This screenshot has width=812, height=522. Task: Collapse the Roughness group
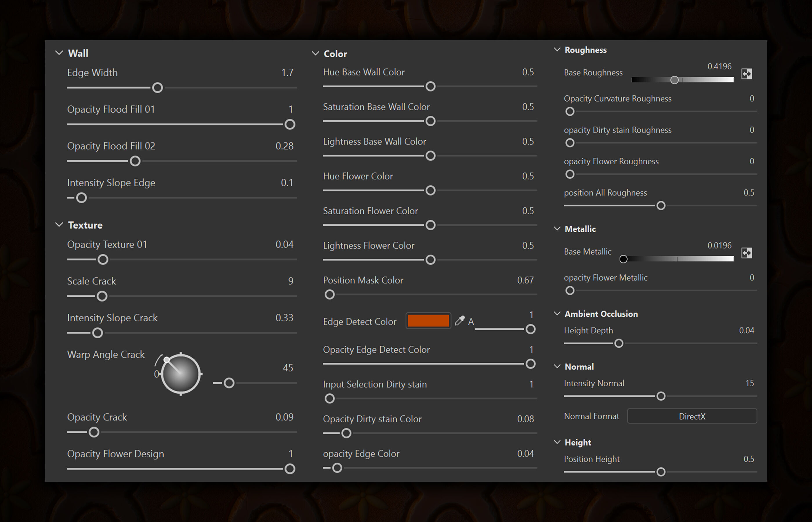(x=557, y=50)
